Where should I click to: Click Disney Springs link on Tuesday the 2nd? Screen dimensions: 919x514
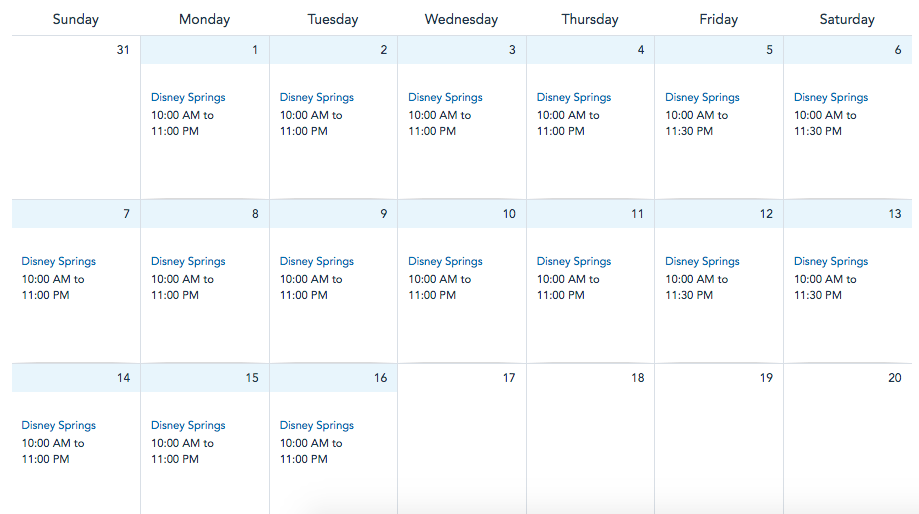(317, 97)
